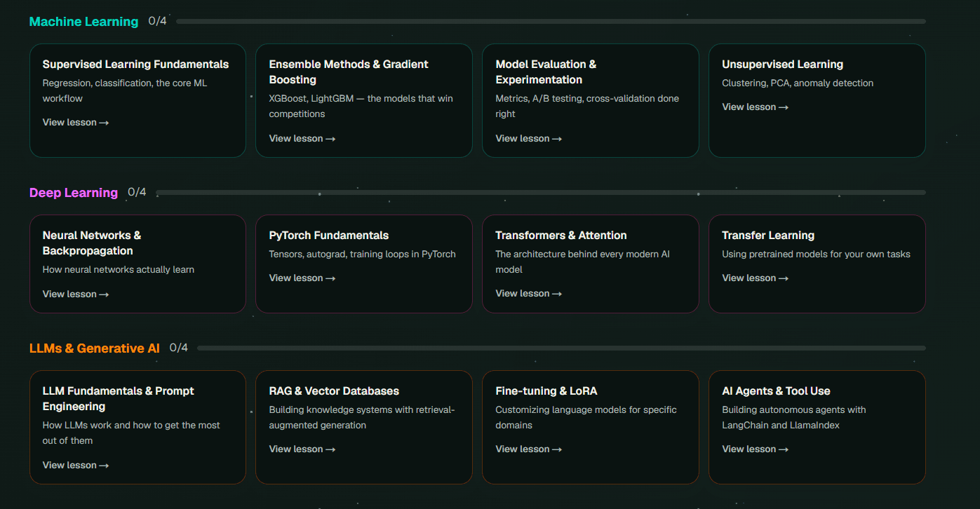
Task: Click 'Customizing language models for specific domains' text
Action: [586, 418]
